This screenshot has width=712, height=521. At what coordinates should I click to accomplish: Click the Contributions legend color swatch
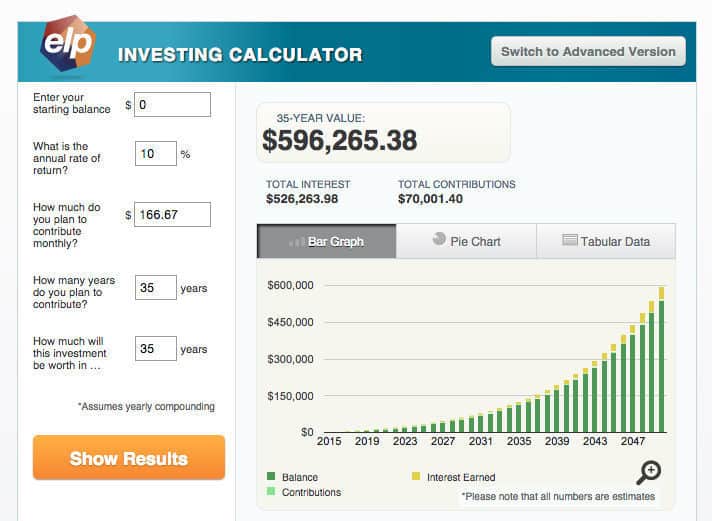point(271,492)
